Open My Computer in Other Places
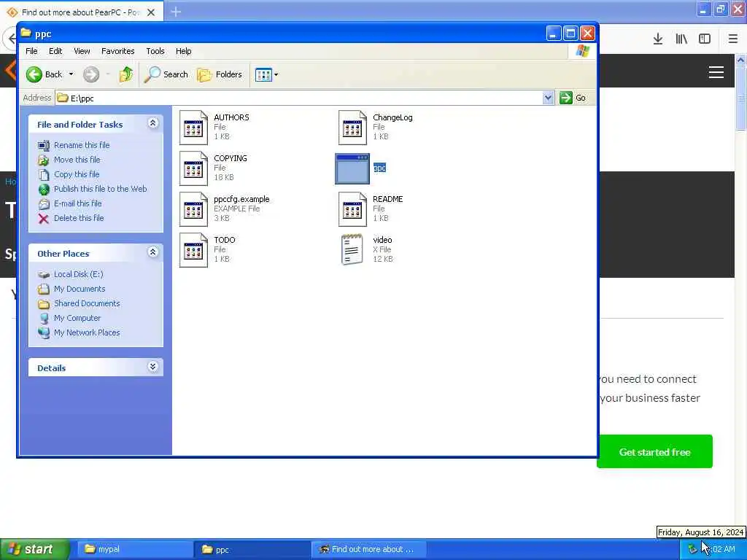747x560 pixels. point(77,318)
